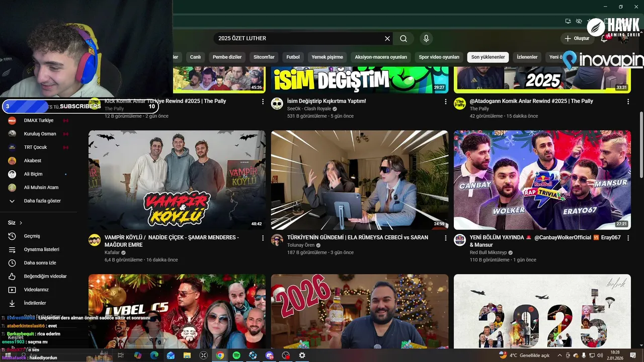Open TRT Çocuk subscription channel
644x362 pixels.
(39, 147)
